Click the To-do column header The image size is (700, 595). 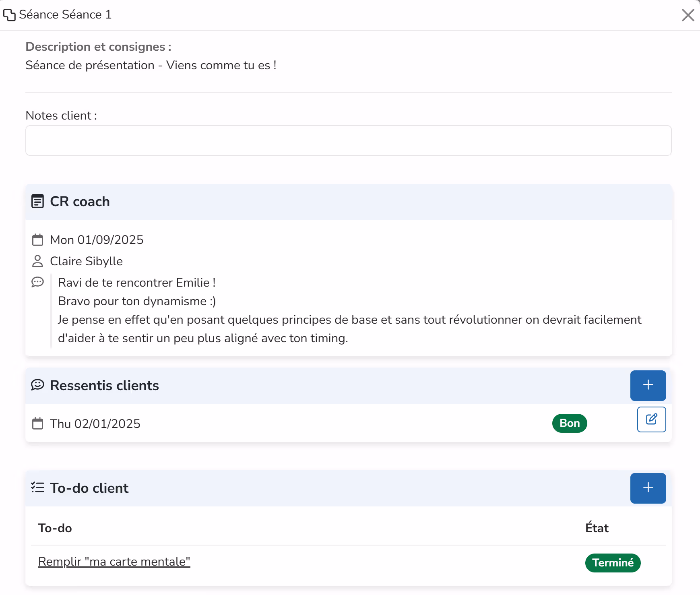[55, 528]
